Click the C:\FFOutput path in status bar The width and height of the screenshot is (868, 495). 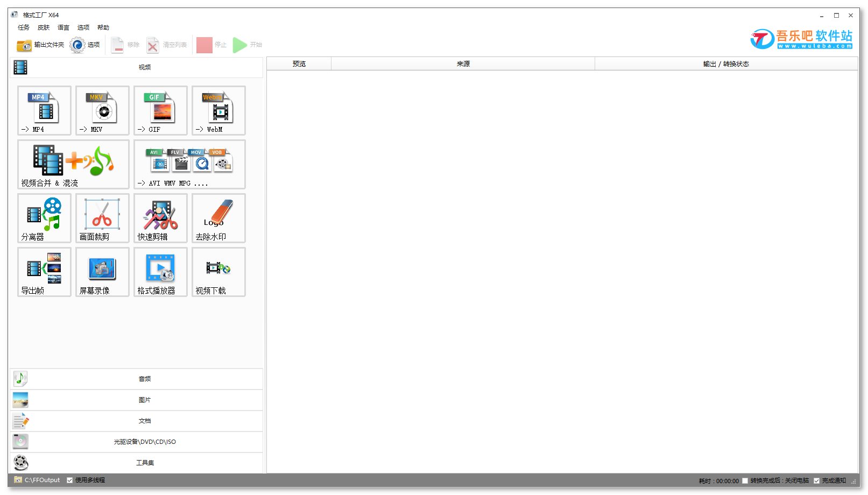[42, 480]
